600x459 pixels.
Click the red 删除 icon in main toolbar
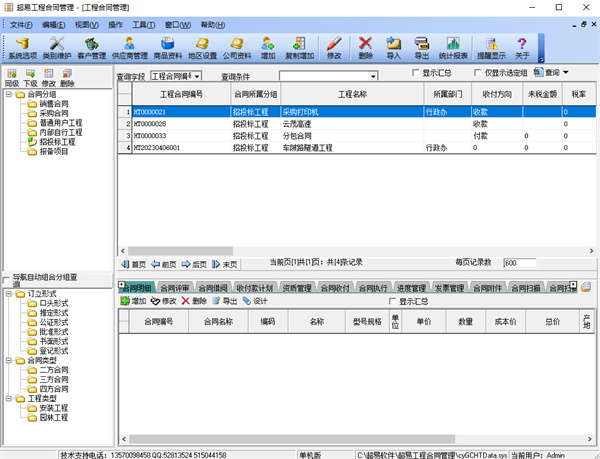coord(365,47)
